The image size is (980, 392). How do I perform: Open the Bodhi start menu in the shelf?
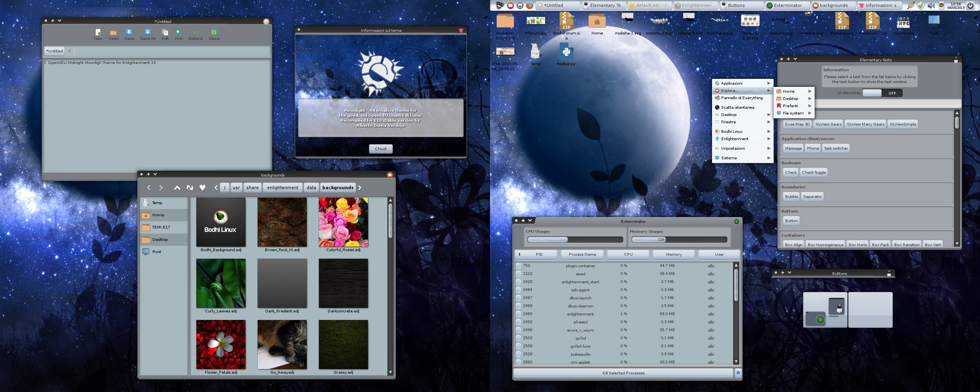[x=500, y=5]
